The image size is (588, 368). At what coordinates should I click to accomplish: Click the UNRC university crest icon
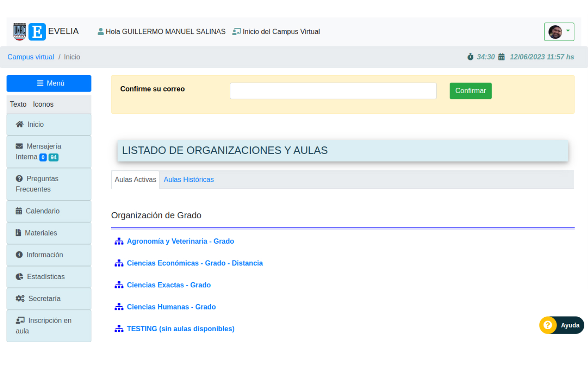pyautogui.click(x=20, y=31)
